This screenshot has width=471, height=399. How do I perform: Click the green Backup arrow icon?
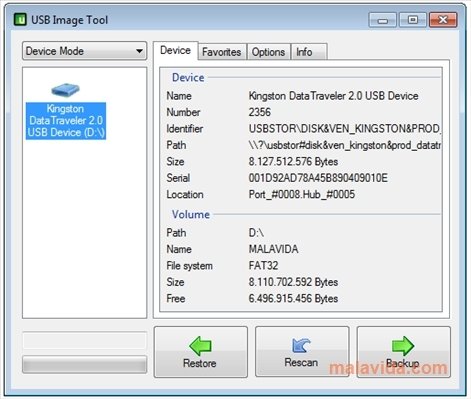tap(403, 346)
